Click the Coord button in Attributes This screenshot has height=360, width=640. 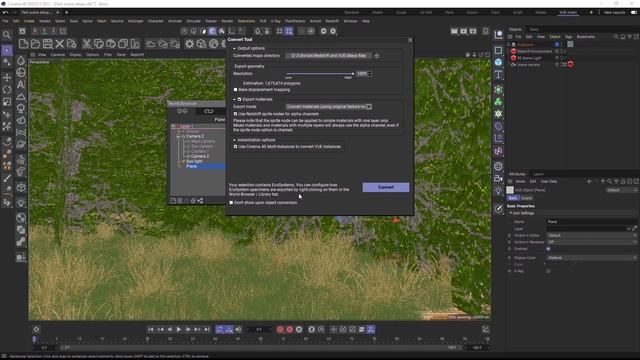[x=527, y=198]
